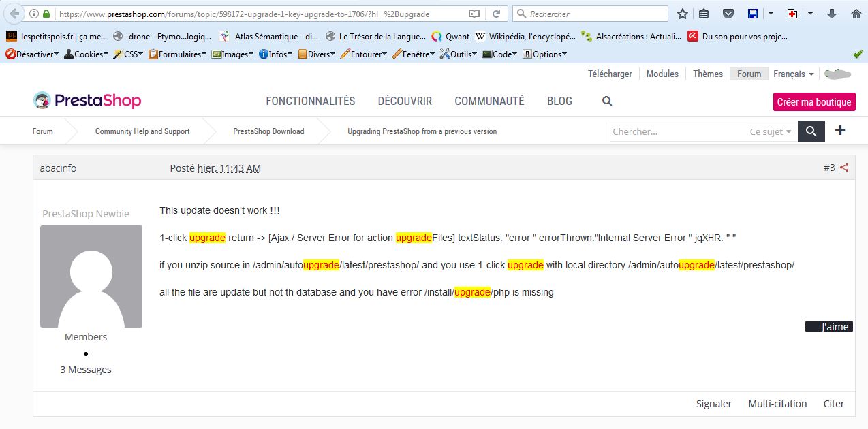The width and height of the screenshot is (868, 429).
Task: Expand the Cookies toolbar dropdown
Action: tap(86, 54)
